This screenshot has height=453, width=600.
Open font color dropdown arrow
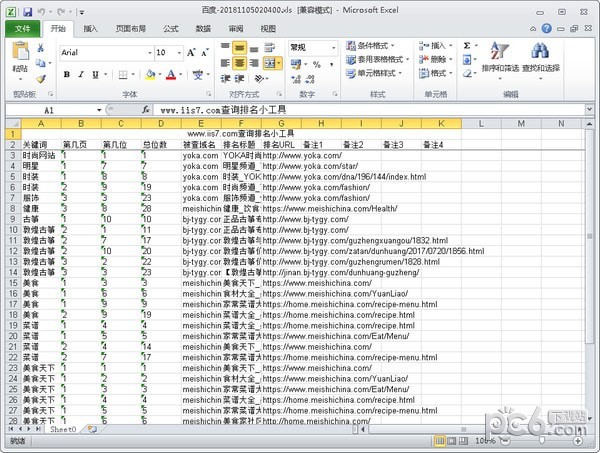click(181, 74)
